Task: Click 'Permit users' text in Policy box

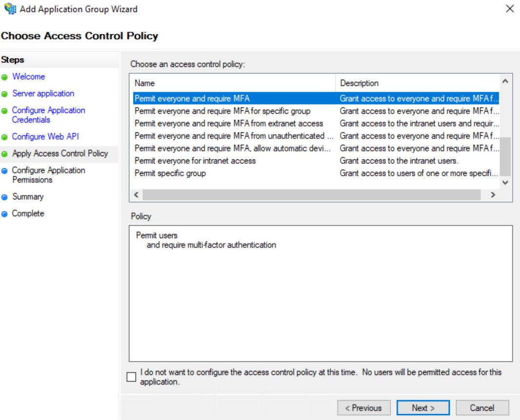Action: coord(157,235)
